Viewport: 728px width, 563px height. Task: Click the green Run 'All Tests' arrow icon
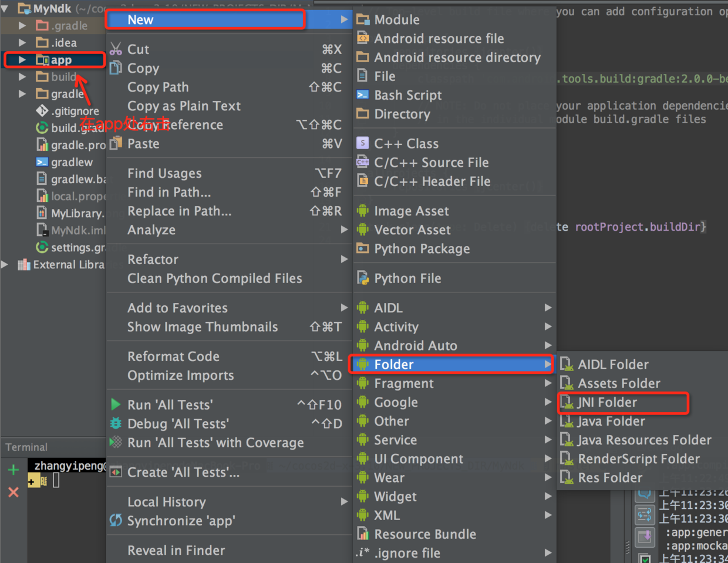point(116,404)
